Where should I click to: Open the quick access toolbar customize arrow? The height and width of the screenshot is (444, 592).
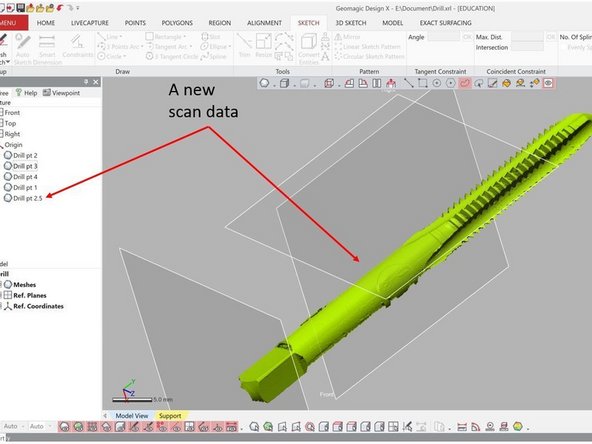tap(78, 8)
